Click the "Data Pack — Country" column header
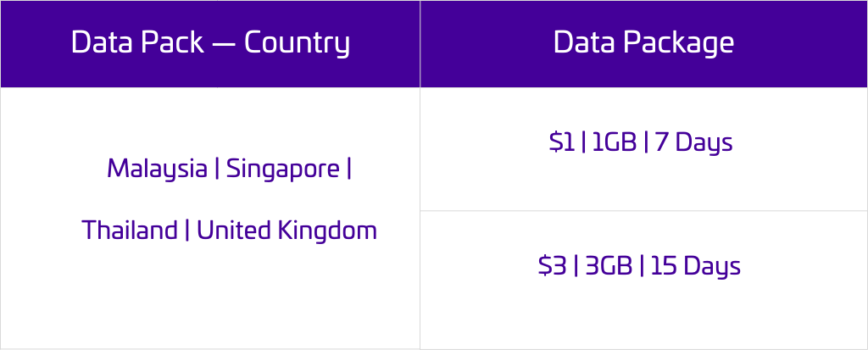 pos(209,43)
